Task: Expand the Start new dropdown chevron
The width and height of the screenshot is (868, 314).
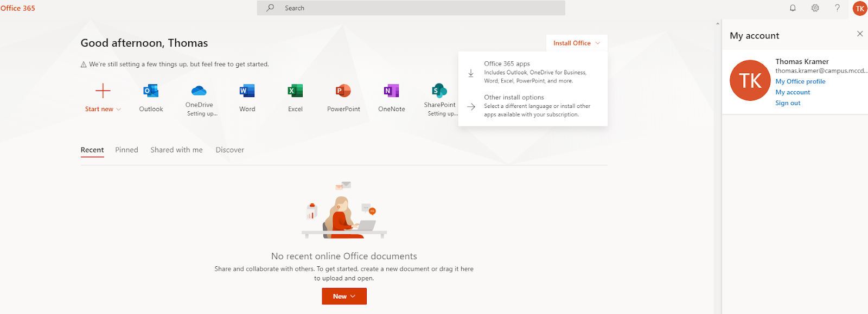Action: pyautogui.click(x=119, y=109)
